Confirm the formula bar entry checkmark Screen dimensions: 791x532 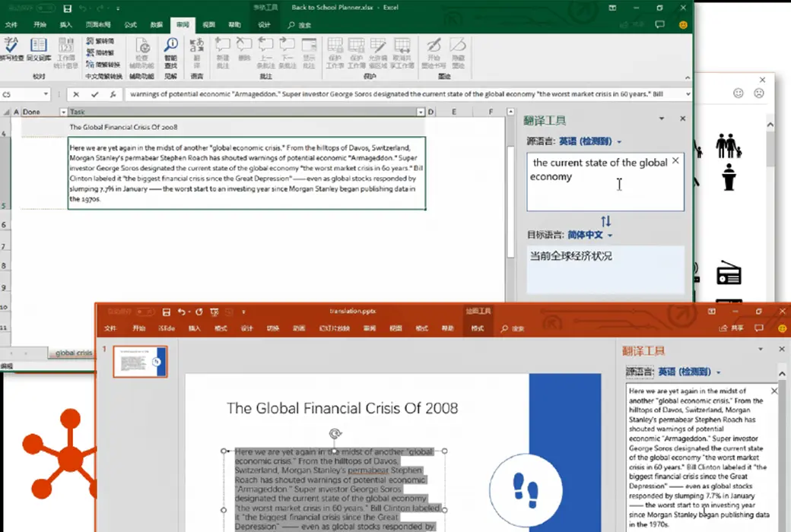point(94,94)
